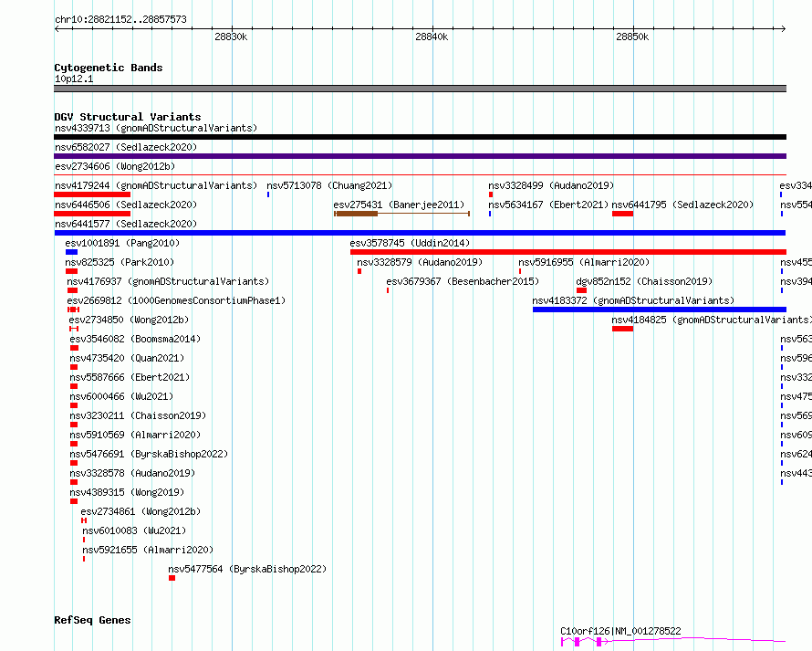This screenshot has height=651, width=812.
Task: Click the 28840k ruler position label
Action: click(x=432, y=37)
